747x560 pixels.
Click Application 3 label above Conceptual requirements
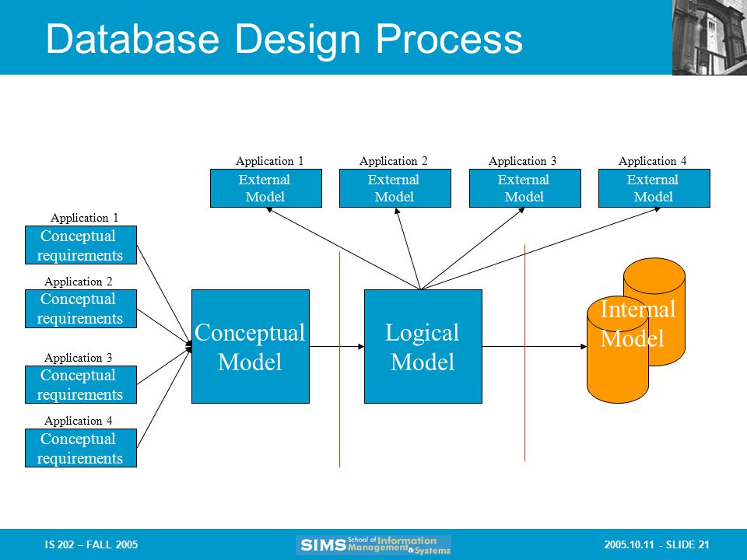[x=78, y=358]
